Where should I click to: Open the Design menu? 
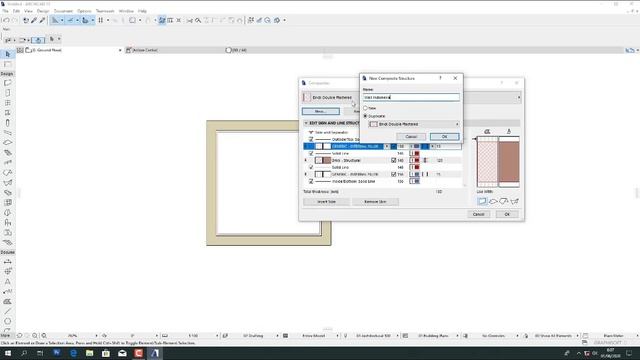42,11
